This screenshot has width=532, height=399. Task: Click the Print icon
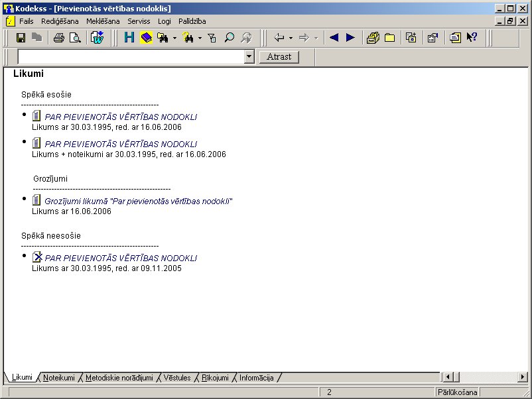point(58,38)
